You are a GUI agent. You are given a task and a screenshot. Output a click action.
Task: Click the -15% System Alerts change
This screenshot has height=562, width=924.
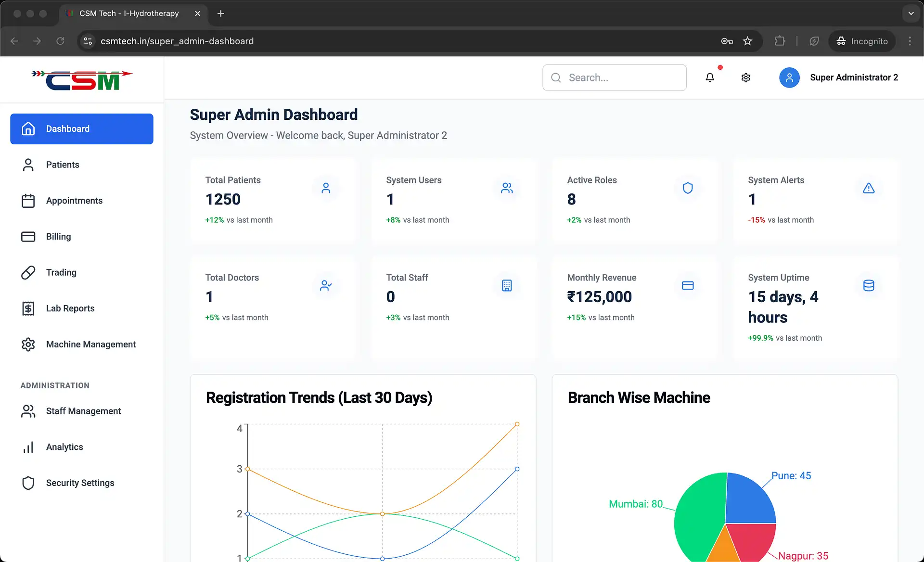tap(757, 220)
